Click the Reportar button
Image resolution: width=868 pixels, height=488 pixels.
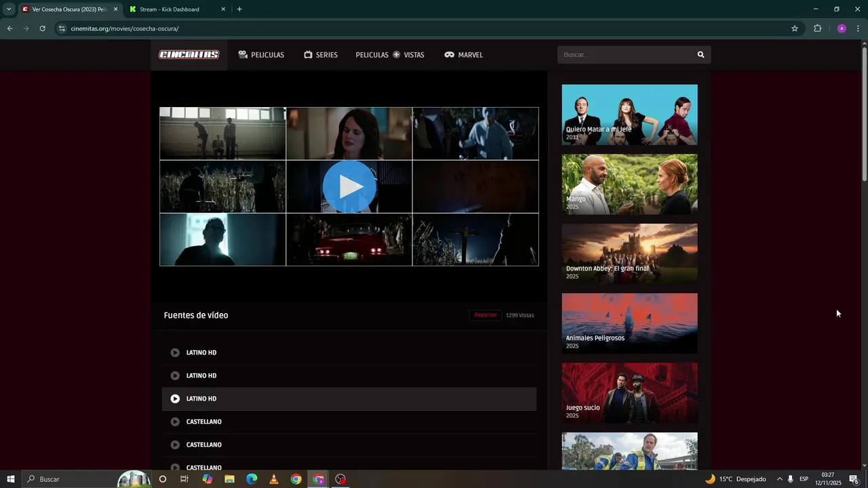[485, 315]
